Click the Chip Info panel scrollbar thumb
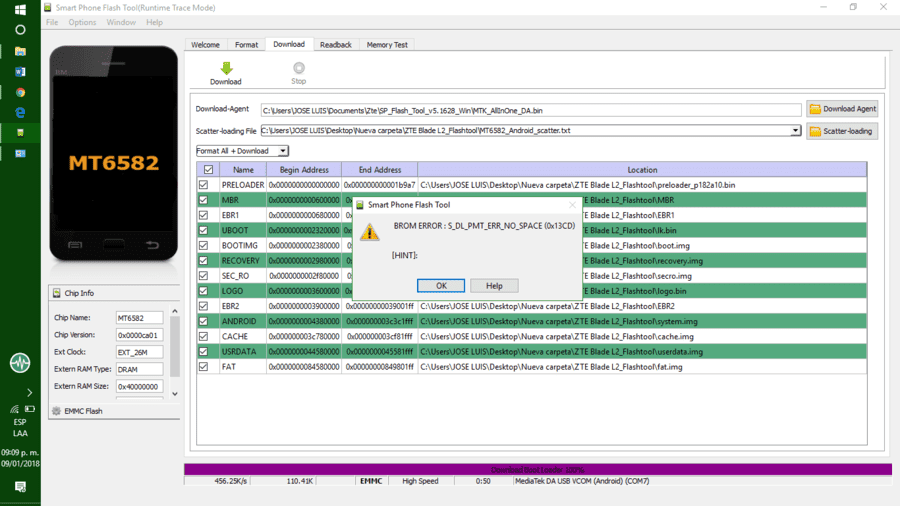This screenshot has height=506, width=900. 174,347
